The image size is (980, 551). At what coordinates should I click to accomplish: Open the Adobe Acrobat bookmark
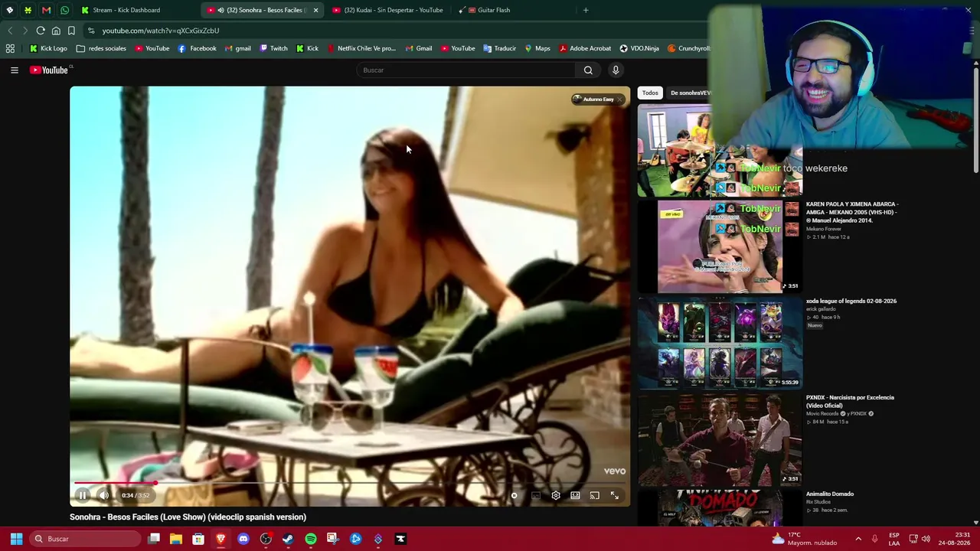(585, 48)
